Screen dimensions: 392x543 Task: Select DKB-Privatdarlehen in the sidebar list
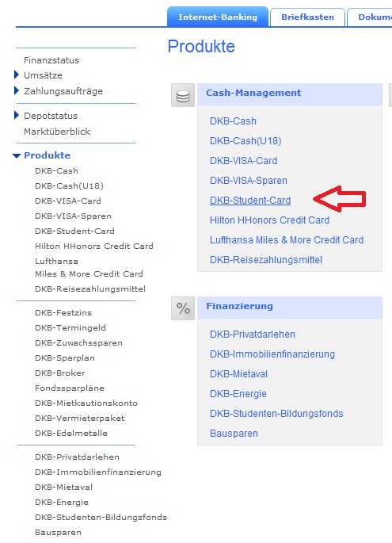coord(77,457)
